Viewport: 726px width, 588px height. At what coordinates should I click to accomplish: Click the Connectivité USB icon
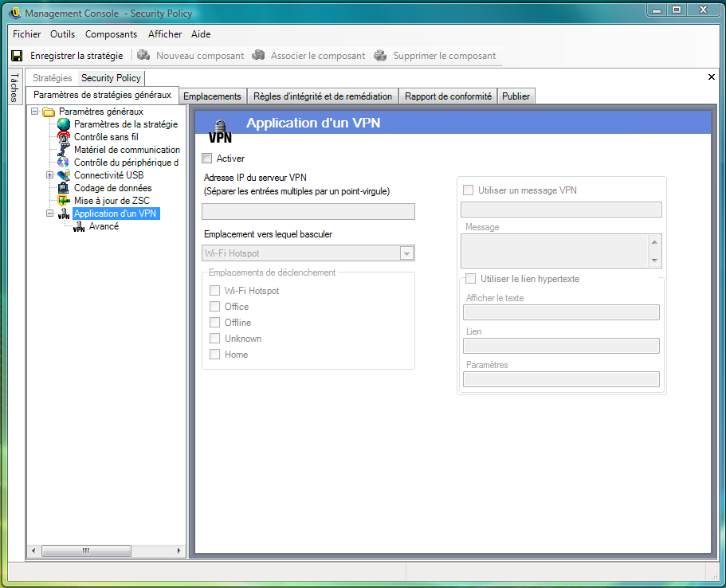coord(64,175)
